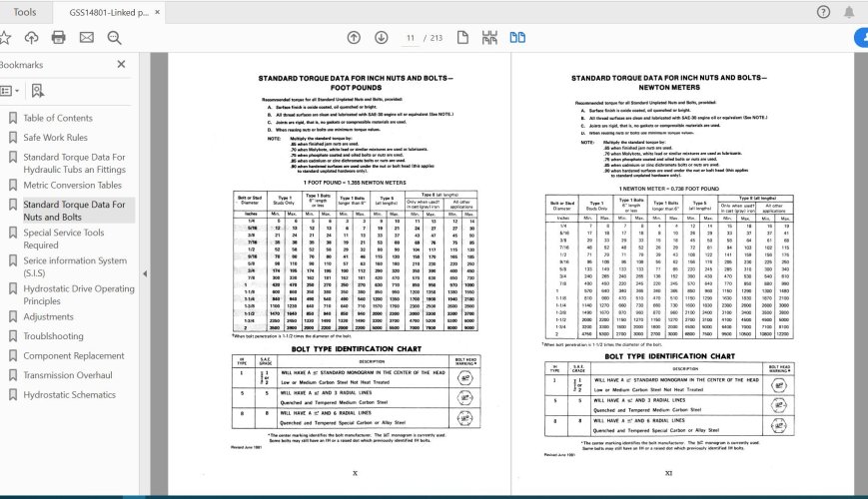Click right page BOLT TYPE IDENTIFICATION CHART heading

[x=670, y=356]
